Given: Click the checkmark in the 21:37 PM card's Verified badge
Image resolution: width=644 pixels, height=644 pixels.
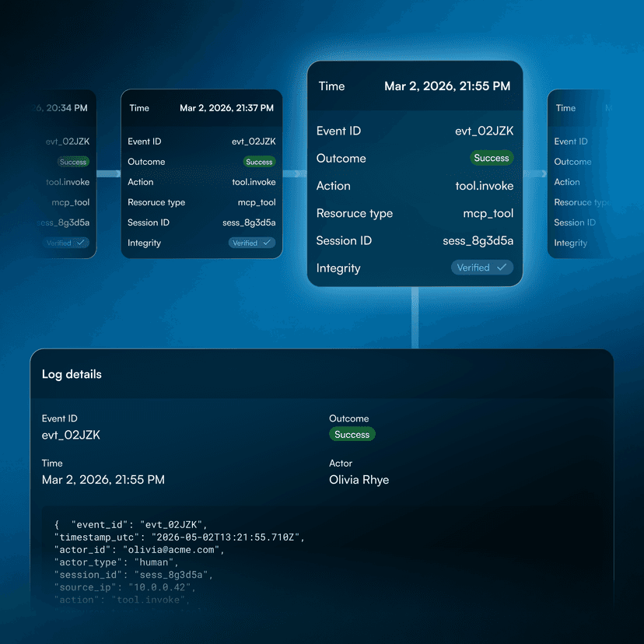Looking at the screenshot, I should click(x=267, y=243).
